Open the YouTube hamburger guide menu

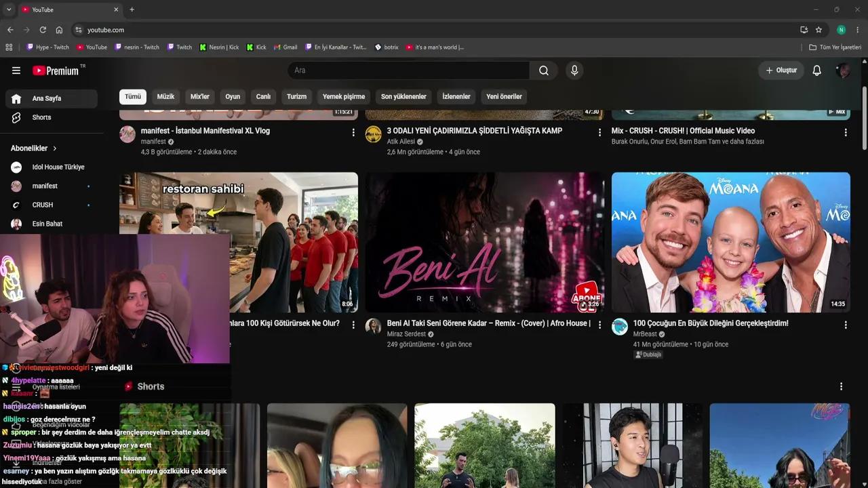[16, 70]
